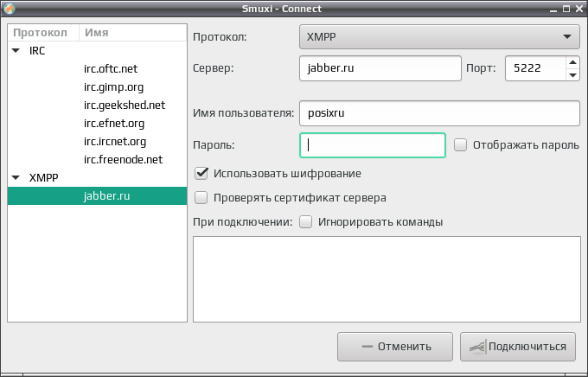Click the Отменить button

(x=395, y=347)
